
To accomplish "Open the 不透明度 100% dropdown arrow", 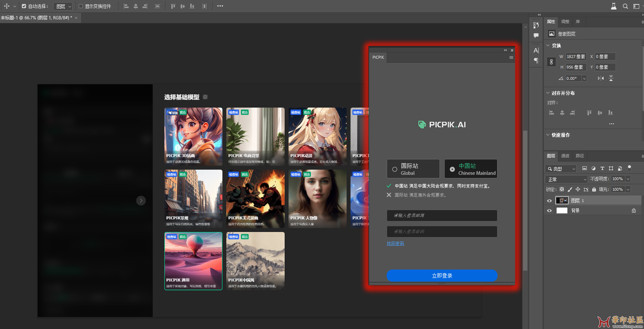I will (628, 179).
